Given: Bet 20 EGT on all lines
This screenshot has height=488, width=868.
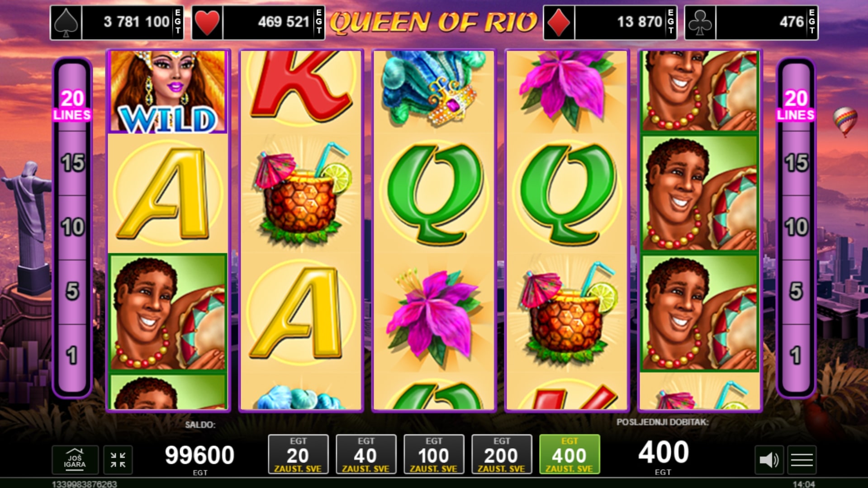Looking at the screenshot, I should pos(298,454).
